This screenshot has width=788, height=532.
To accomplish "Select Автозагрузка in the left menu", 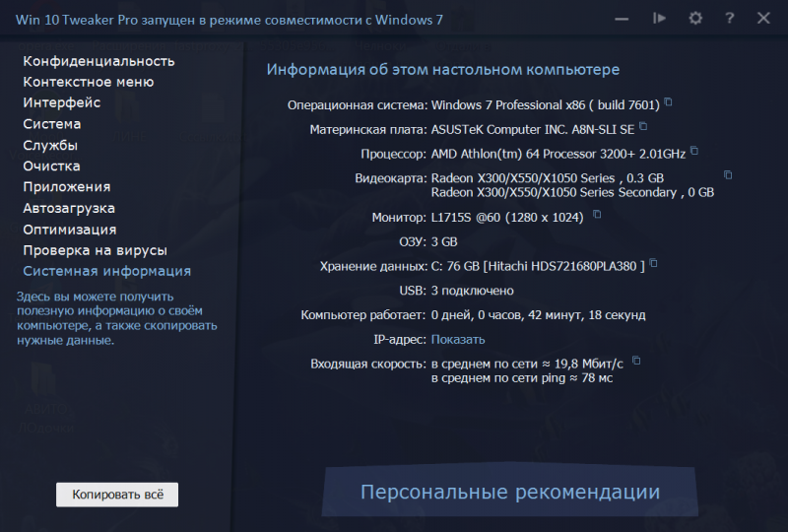I will coord(69,208).
